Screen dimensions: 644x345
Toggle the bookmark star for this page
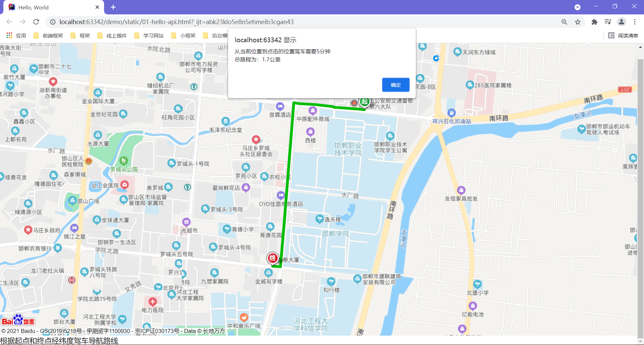[x=578, y=22]
